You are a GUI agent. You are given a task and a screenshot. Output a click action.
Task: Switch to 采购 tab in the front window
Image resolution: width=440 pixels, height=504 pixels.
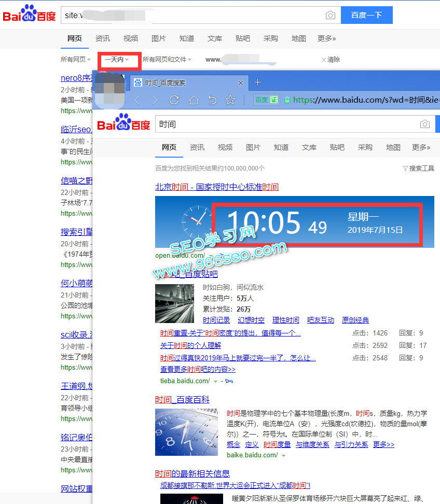tap(365, 148)
